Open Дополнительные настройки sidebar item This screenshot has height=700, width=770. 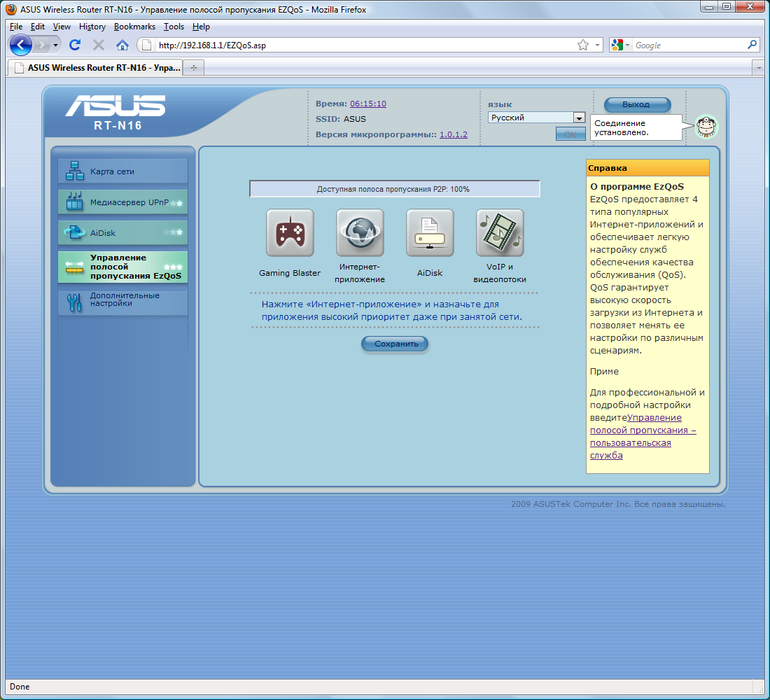coord(122,302)
